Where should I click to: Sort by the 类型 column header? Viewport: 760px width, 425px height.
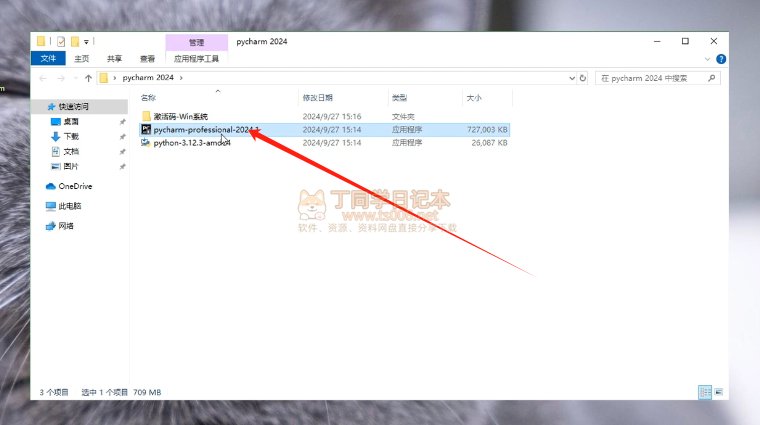click(399, 98)
